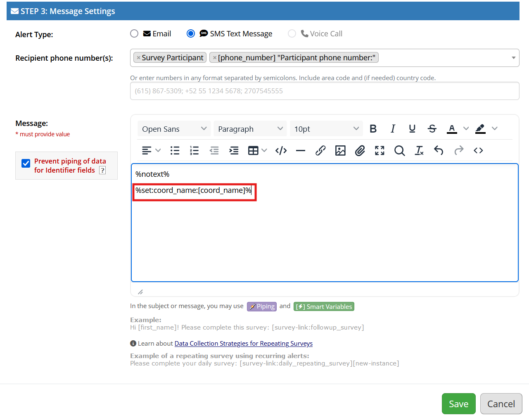
Task: Undo the last edit
Action: click(439, 150)
